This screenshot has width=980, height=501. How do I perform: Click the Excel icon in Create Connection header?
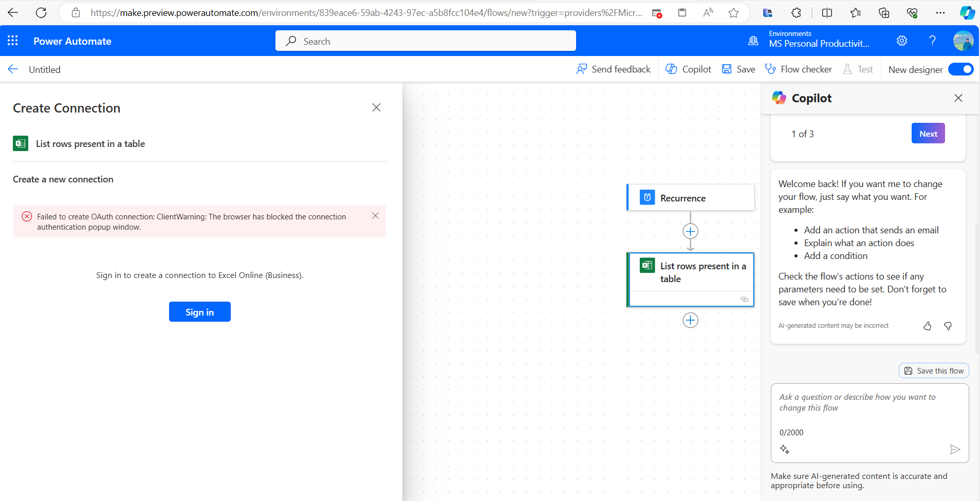coord(21,143)
